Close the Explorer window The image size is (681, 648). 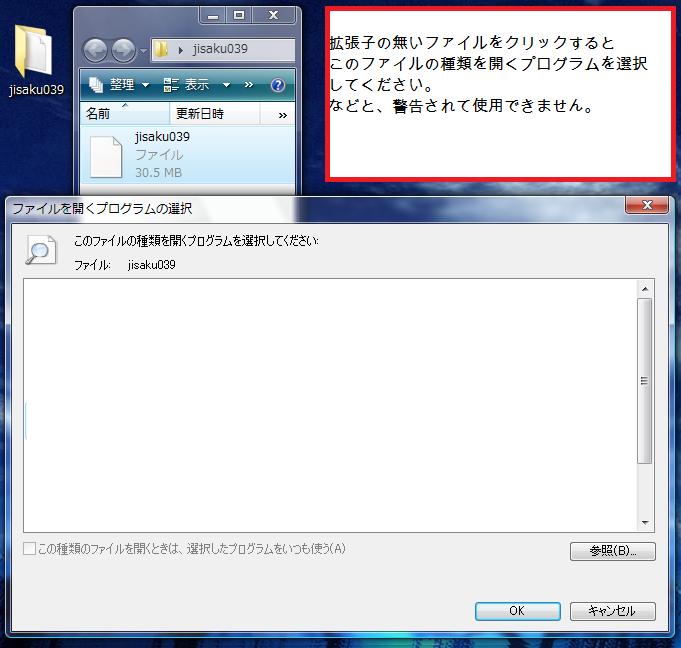tap(274, 16)
